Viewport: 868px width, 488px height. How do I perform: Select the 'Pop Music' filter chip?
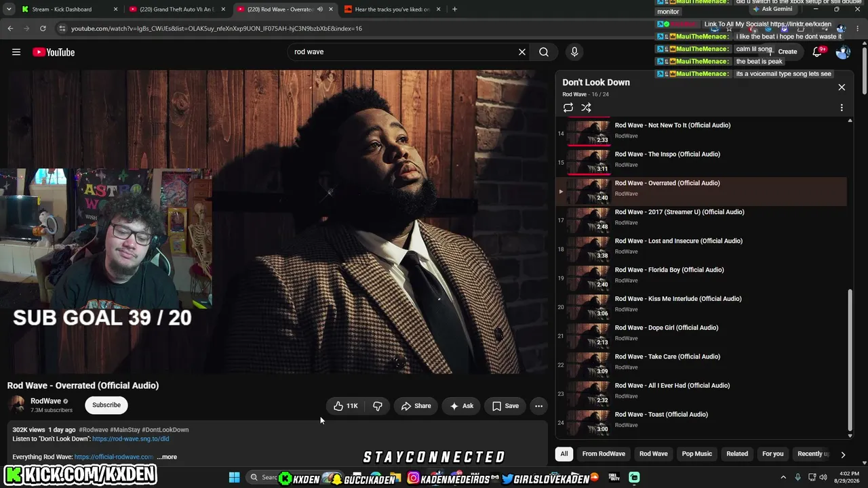(697, 454)
